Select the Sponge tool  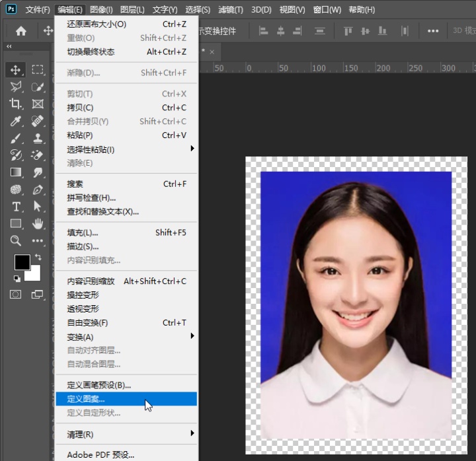15,190
